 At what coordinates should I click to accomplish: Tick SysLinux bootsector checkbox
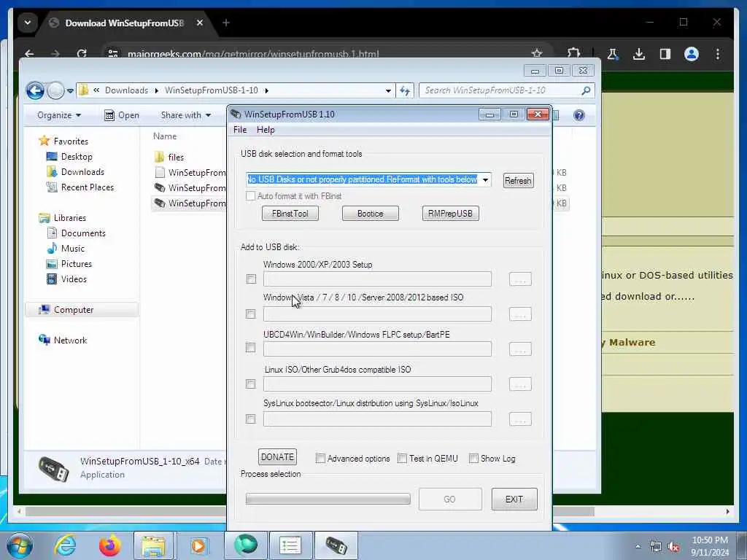(x=251, y=419)
